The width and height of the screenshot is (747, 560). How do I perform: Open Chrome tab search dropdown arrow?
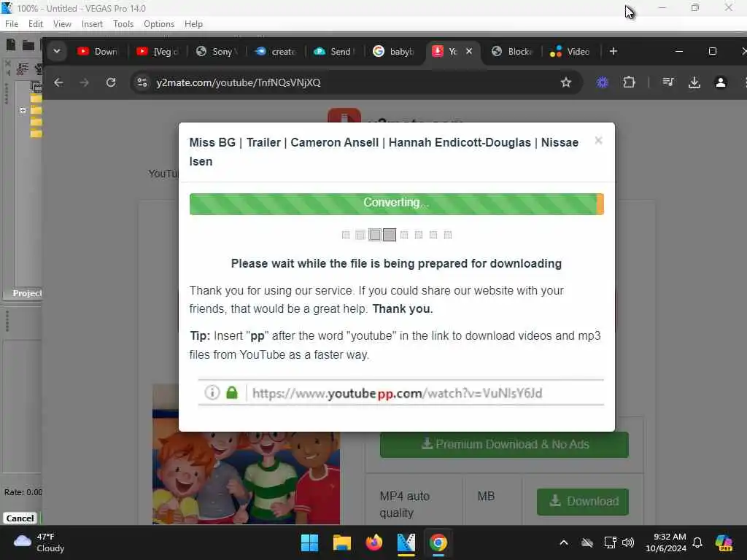(x=57, y=51)
